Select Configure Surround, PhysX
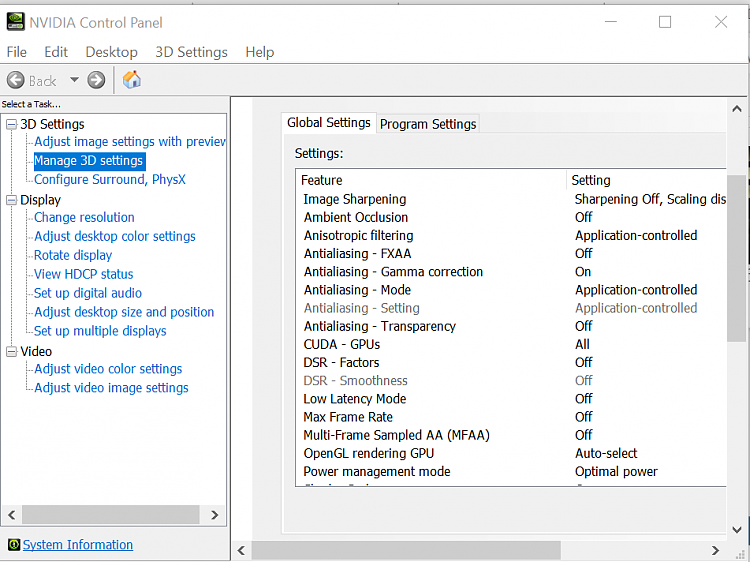Screen dimensions: 750x562 coord(110,179)
